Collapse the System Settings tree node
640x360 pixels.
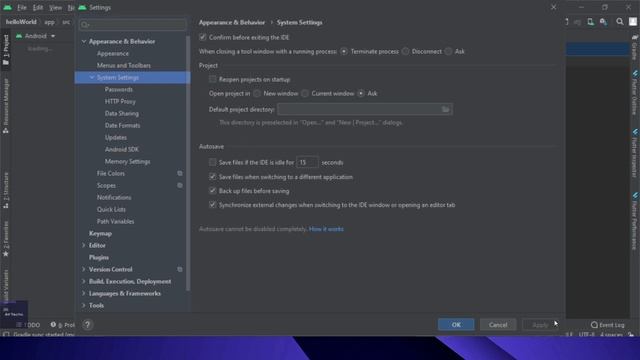pos(92,77)
